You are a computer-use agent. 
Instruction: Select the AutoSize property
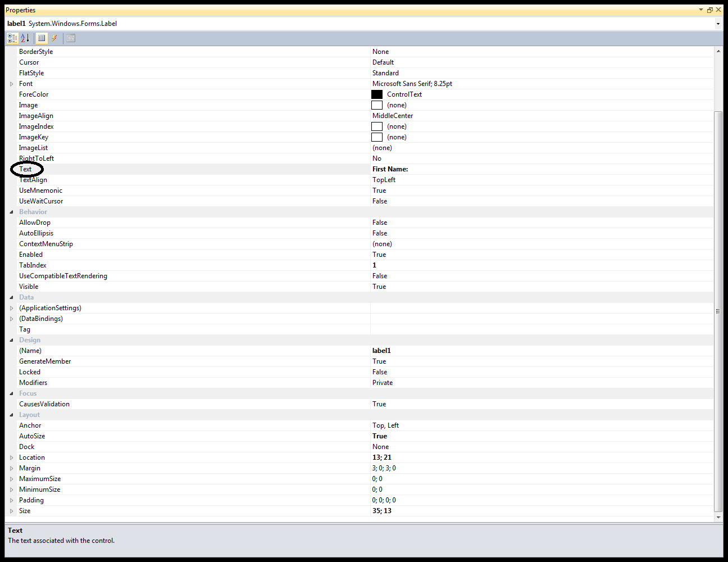[32, 436]
